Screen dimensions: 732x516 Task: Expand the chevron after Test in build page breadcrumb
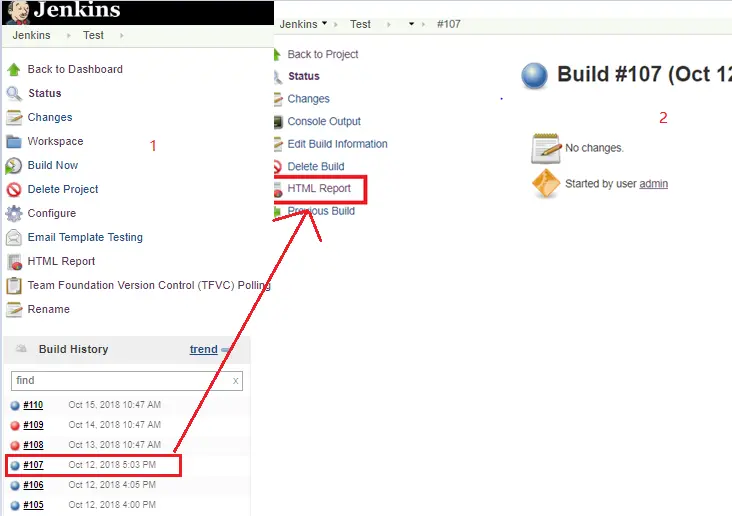pyautogui.click(x=388, y=24)
